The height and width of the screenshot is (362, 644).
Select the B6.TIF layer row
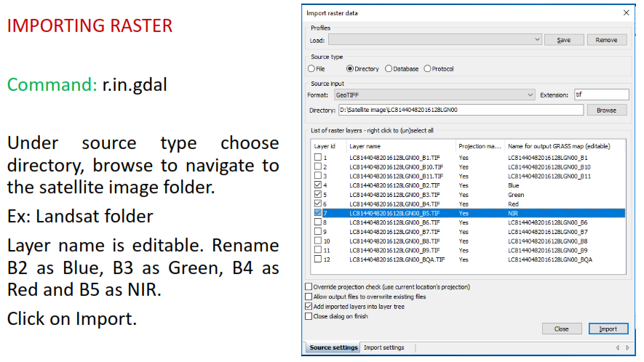(394, 222)
